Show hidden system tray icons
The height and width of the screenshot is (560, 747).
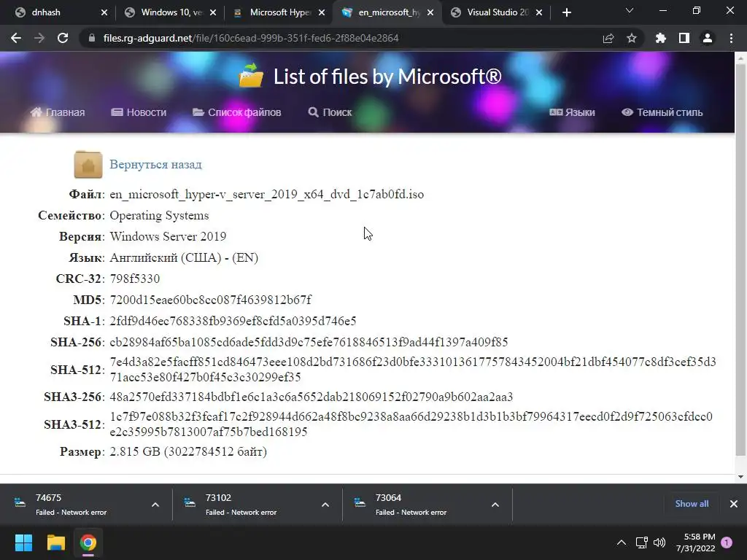622,542
